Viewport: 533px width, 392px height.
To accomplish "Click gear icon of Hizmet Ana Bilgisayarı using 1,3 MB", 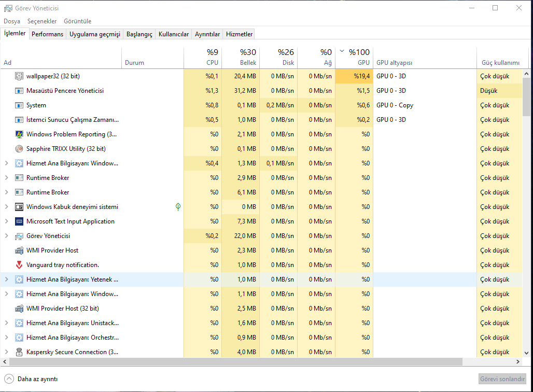I will pos(19,163).
